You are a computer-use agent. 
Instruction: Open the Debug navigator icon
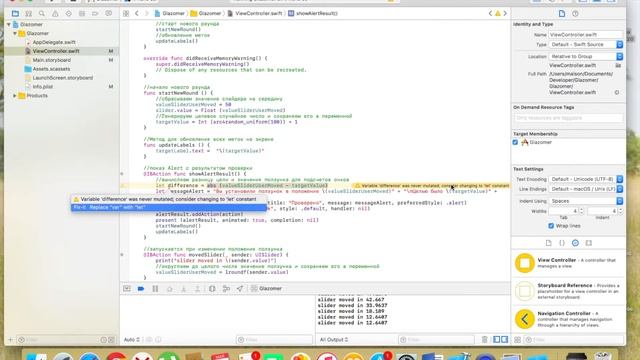pos(82,13)
